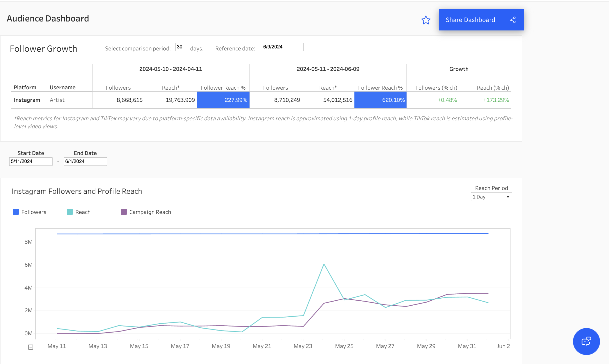Open the chat support bubble
This screenshot has height=364, width=609.
[586, 341]
